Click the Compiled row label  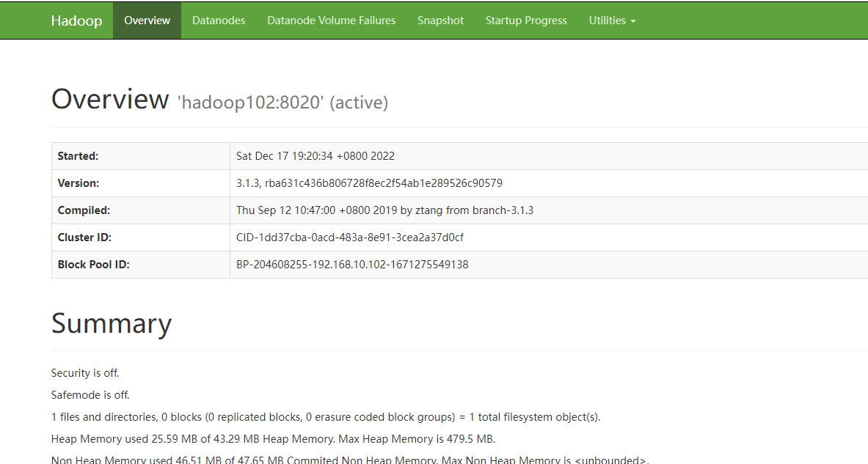coord(84,210)
